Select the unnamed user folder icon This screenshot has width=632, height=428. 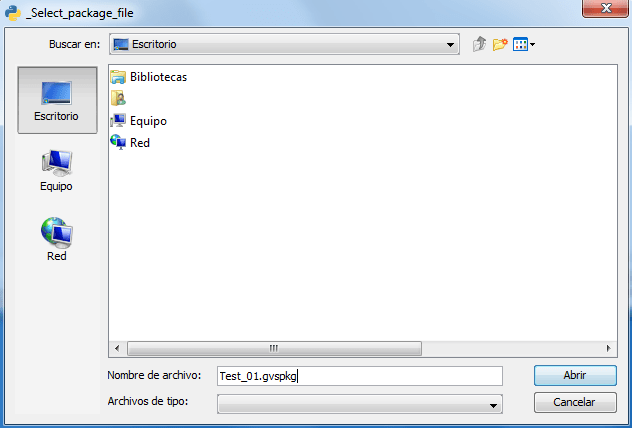(118, 98)
